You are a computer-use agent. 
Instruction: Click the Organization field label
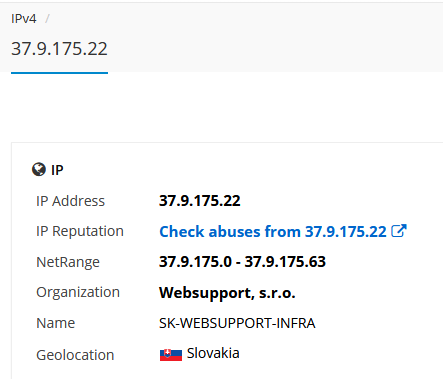(78, 292)
